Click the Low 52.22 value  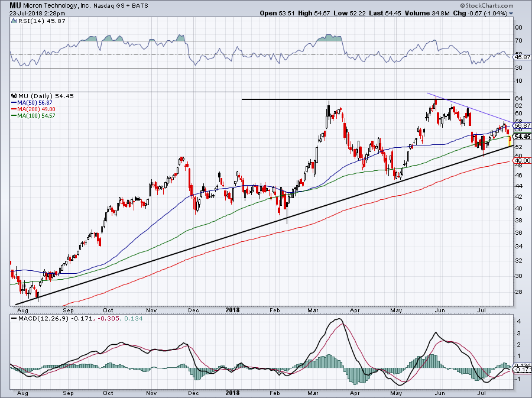pyautogui.click(x=349, y=13)
